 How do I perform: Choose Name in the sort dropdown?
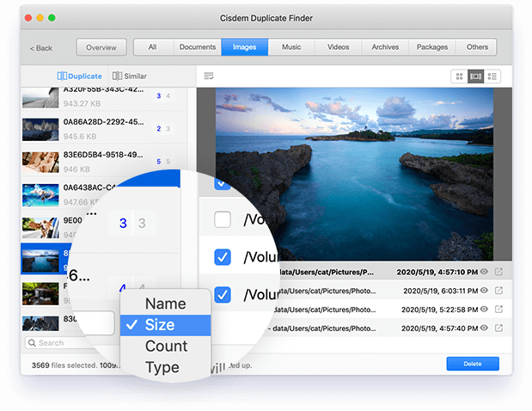[x=165, y=304]
